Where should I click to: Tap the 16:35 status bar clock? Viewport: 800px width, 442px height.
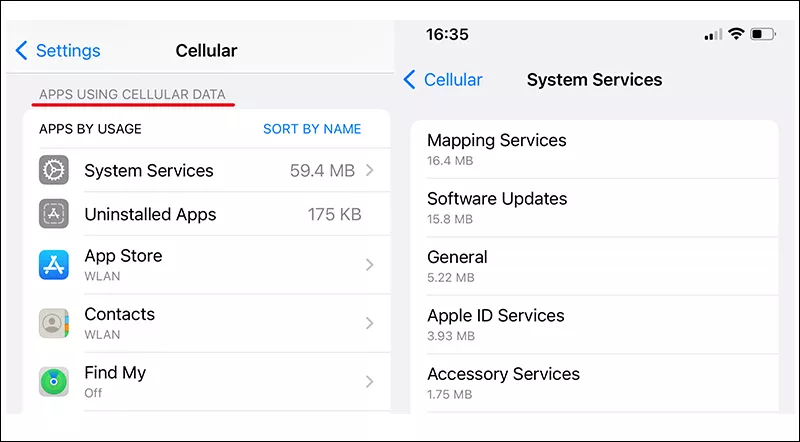click(x=447, y=34)
